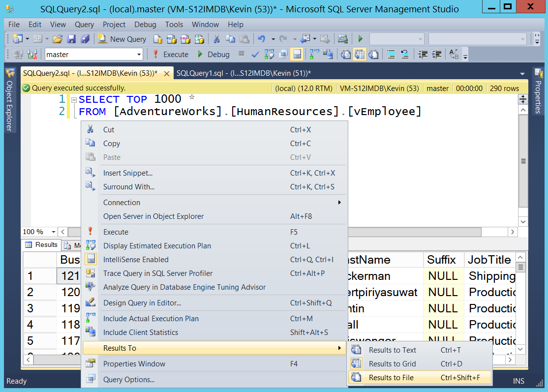
Task: Click the Debug button in the toolbar
Action: point(213,55)
